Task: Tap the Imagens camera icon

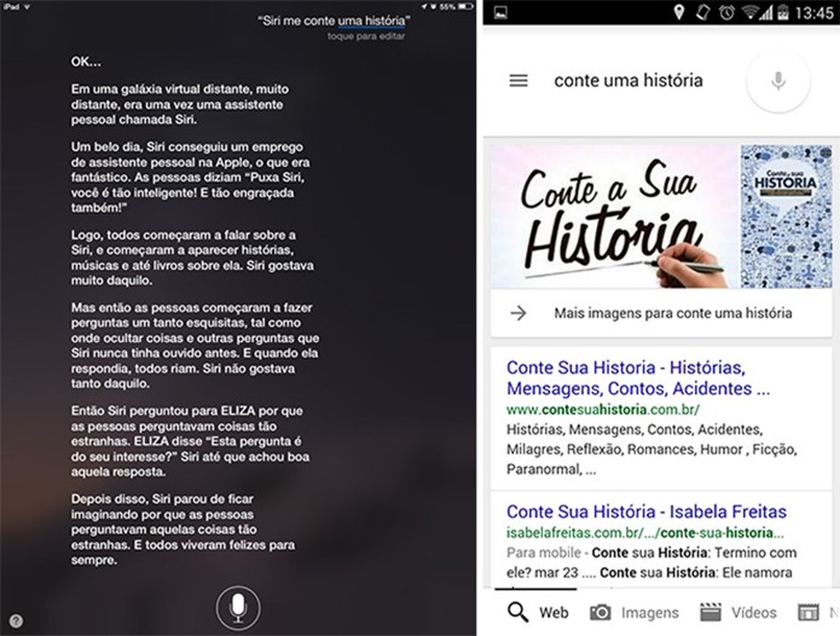Action: pyautogui.click(x=600, y=612)
